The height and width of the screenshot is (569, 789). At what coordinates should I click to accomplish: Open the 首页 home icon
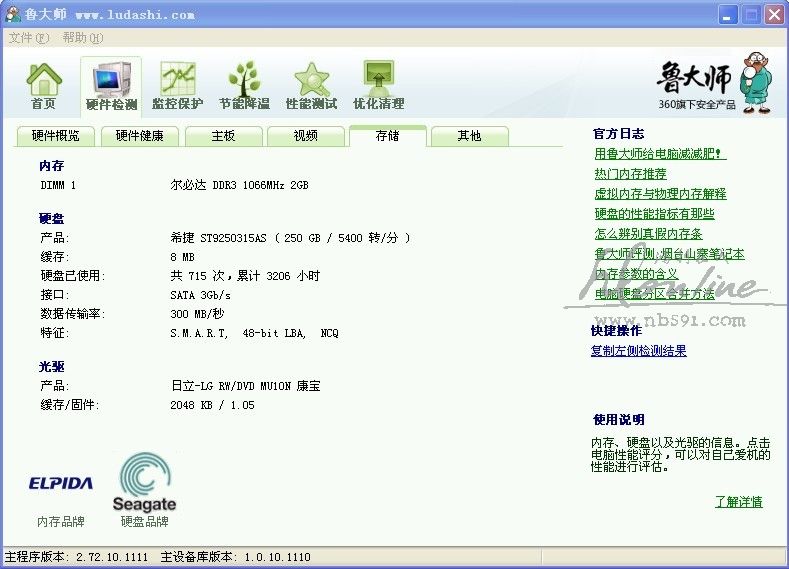44,86
